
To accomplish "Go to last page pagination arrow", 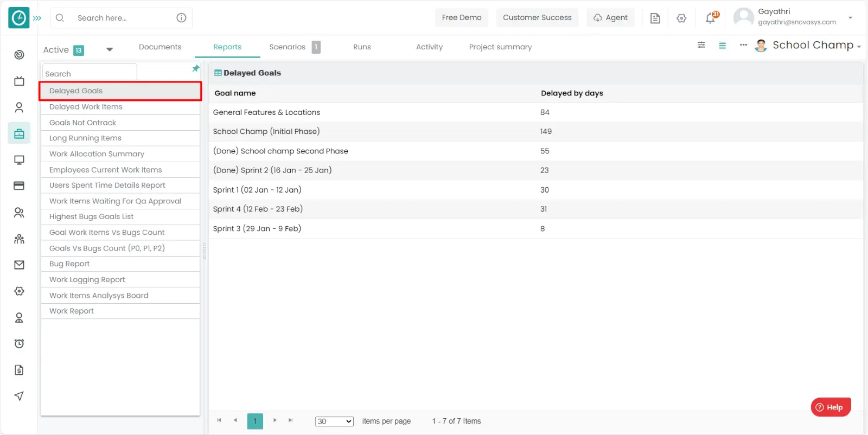I will tap(291, 420).
